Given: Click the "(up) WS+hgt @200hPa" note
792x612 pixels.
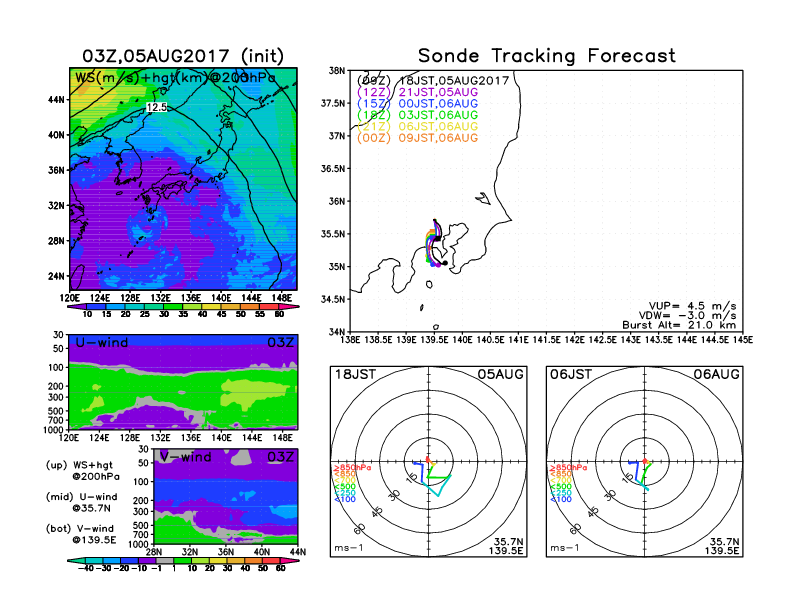Looking at the screenshot, I should point(83,471).
